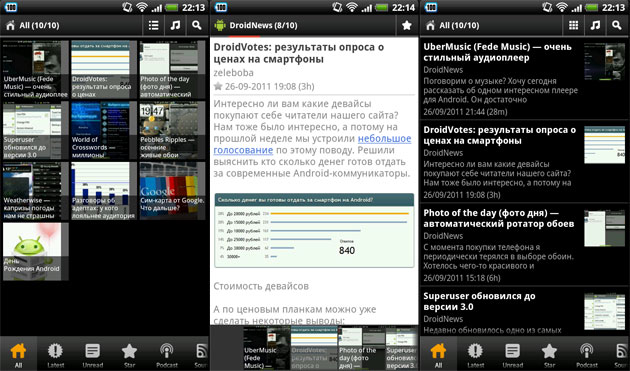
Task: Select UberMusic thumbnail in middle bottom strip
Action: [x=267, y=348]
